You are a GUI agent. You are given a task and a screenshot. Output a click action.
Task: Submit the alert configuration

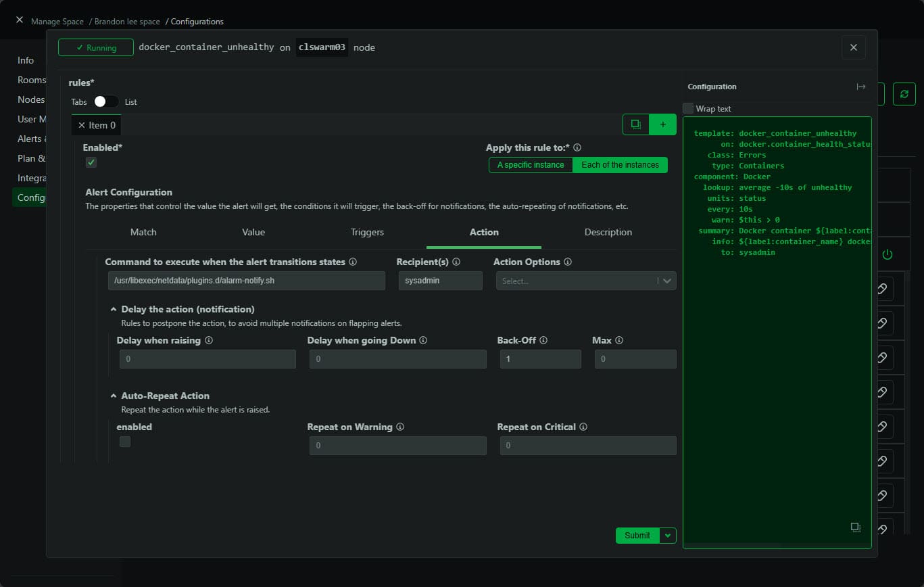click(x=636, y=535)
